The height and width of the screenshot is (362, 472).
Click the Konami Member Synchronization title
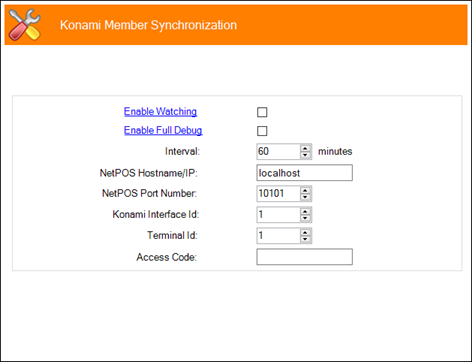148,25
